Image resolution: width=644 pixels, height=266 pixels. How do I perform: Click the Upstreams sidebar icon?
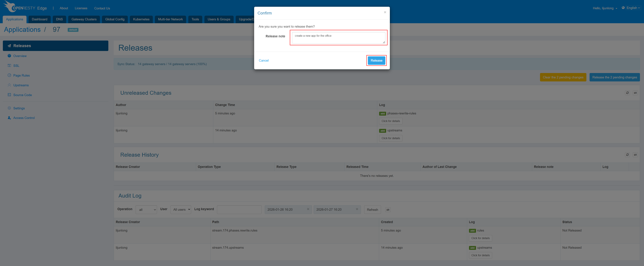pyautogui.click(x=9, y=85)
